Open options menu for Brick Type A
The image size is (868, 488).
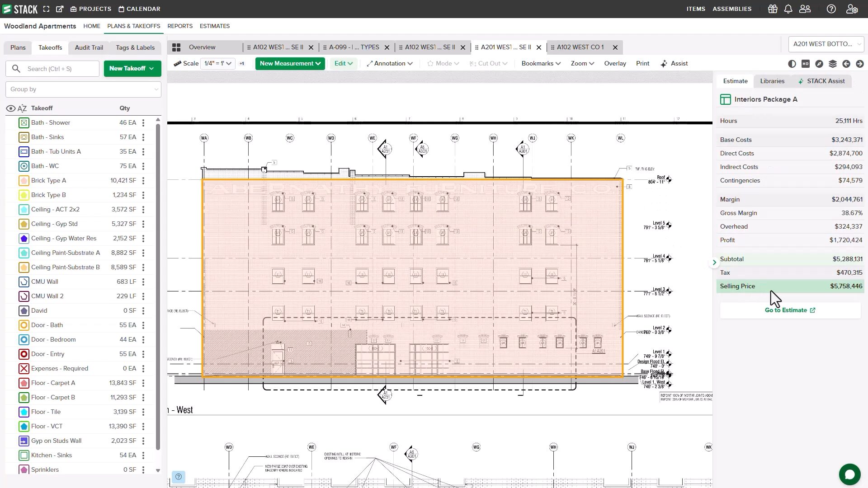click(143, 181)
